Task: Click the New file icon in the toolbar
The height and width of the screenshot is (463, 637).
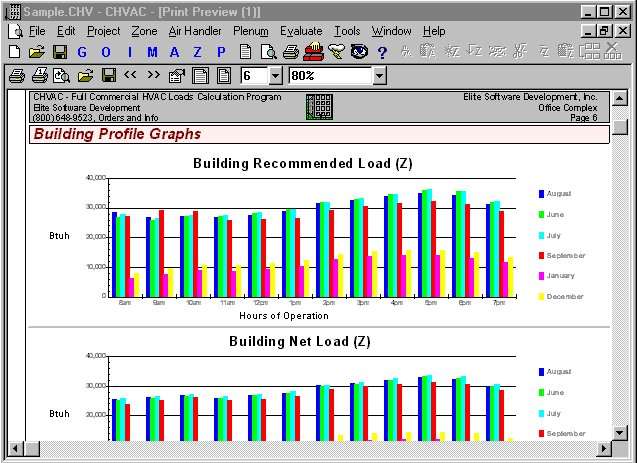Action: pos(13,51)
